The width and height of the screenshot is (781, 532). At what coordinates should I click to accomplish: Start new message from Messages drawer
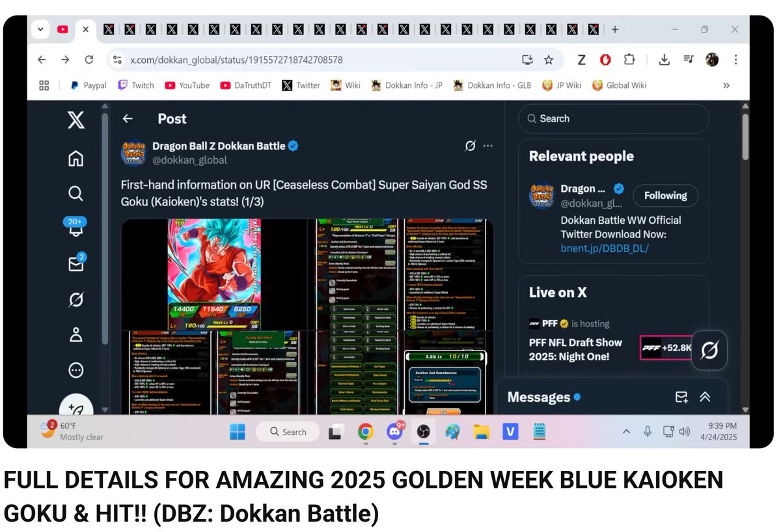pyautogui.click(x=681, y=397)
